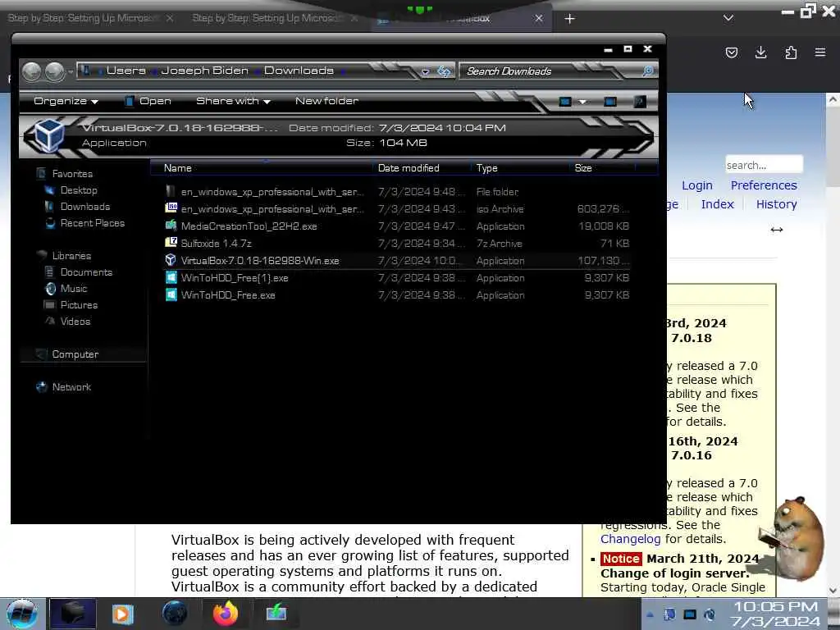Select Computer in the navigation pane
Viewport: 840px width, 630px height.
[75, 354]
